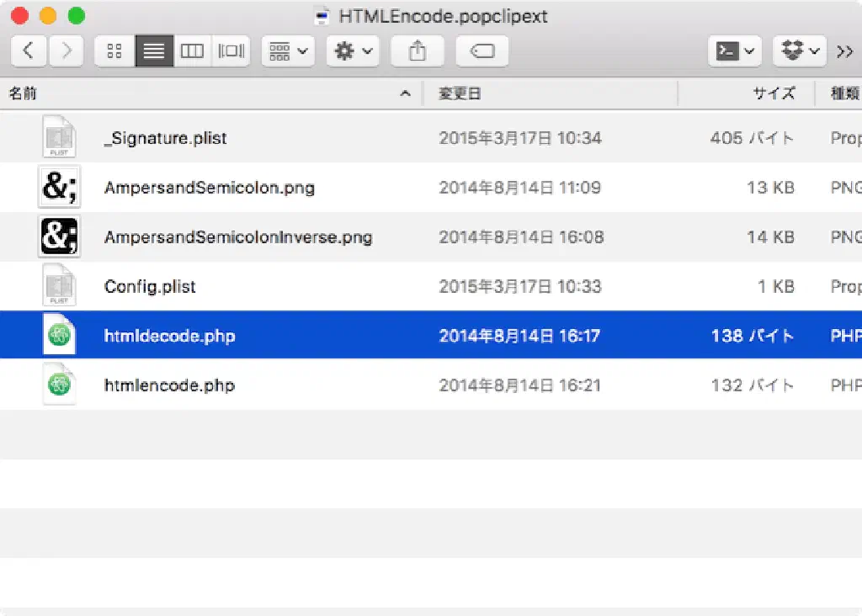Viewport: 862px width, 616px height.
Task: Switch to icon view mode
Action: coord(114,51)
